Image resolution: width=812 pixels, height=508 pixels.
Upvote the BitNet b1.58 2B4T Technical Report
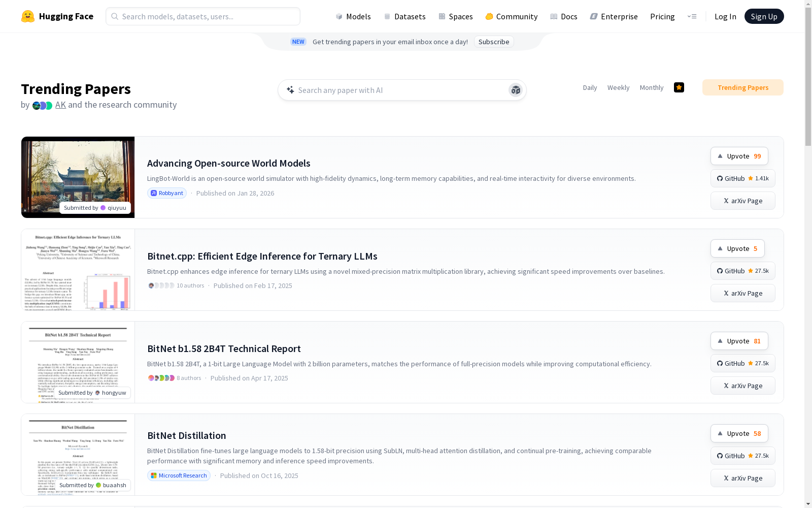click(739, 341)
